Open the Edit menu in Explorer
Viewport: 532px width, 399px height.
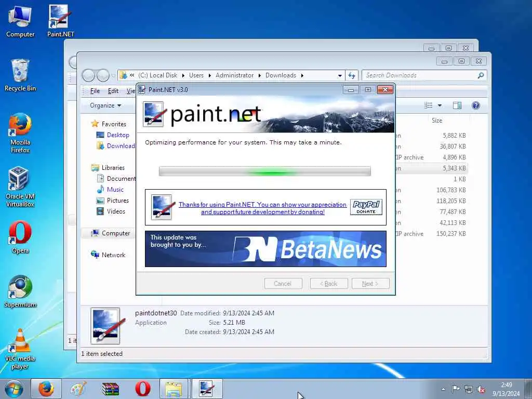pyautogui.click(x=113, y=91)
